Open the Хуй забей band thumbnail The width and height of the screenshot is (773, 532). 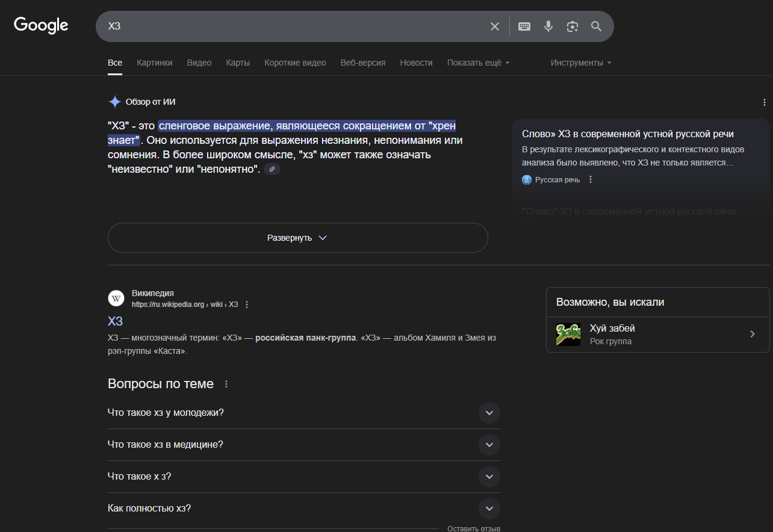click(568, 335)
